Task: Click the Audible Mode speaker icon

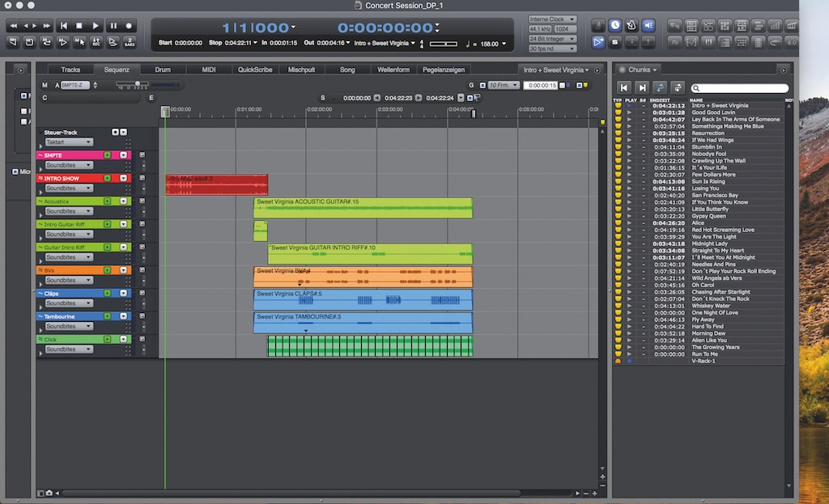Action: tap(648, 26)
